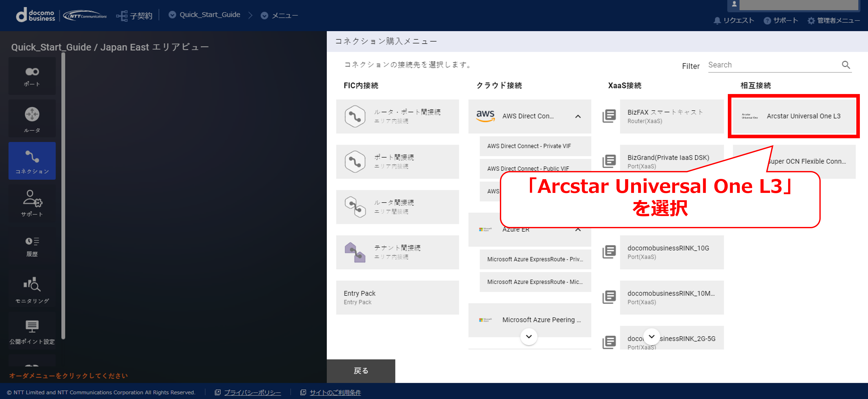The width and height of the screenshot is (868, 399).
Task: Select ルータ・ポート間接続 text label
Action: (407, 112)
